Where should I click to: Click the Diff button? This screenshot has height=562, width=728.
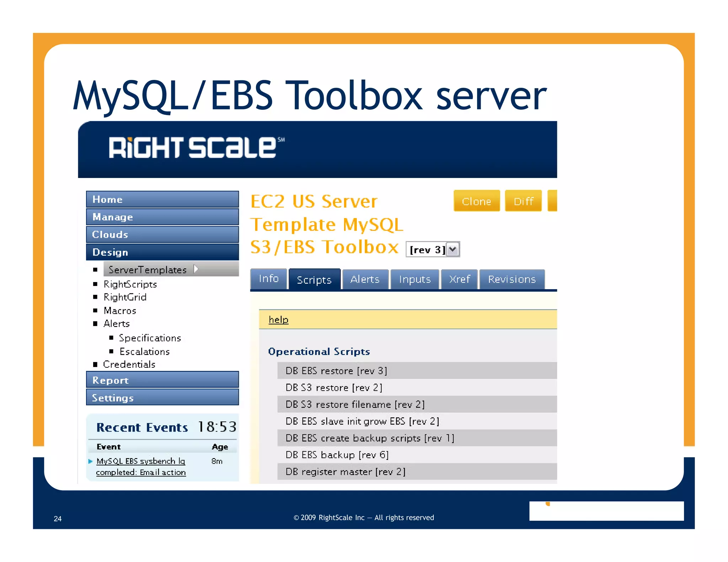coord(523,201)
